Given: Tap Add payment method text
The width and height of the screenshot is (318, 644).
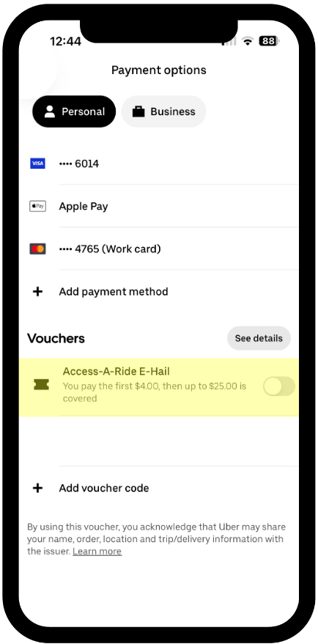Looking at the screenshot, I should 114,292.
